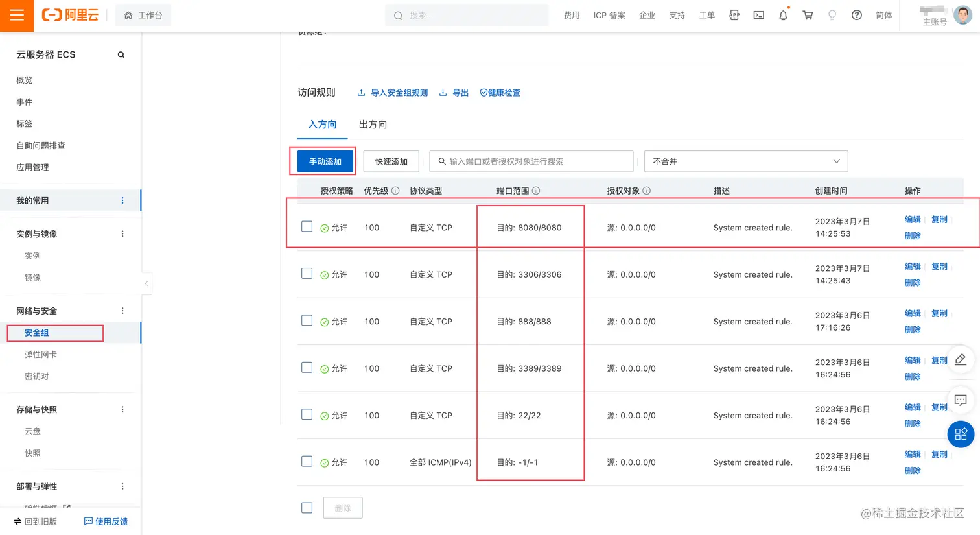Open the 费用 menu
This screenshot has width=980, height=535.
point(572,15)
